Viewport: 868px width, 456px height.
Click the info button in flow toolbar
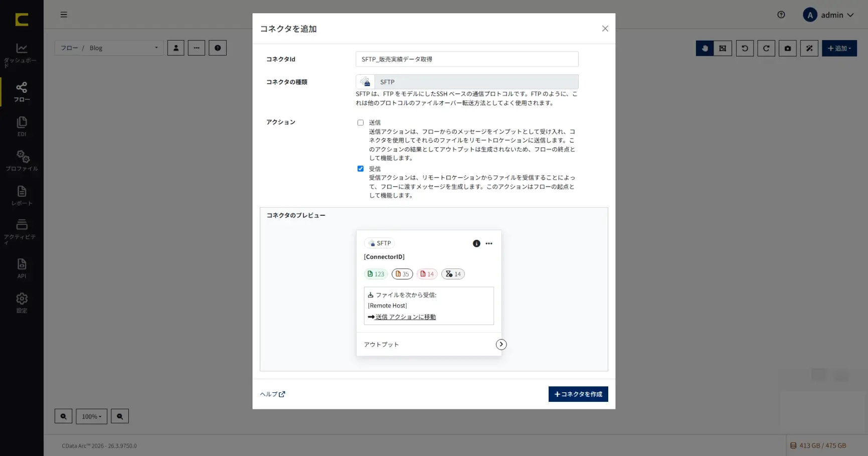(x=218, y=48)
